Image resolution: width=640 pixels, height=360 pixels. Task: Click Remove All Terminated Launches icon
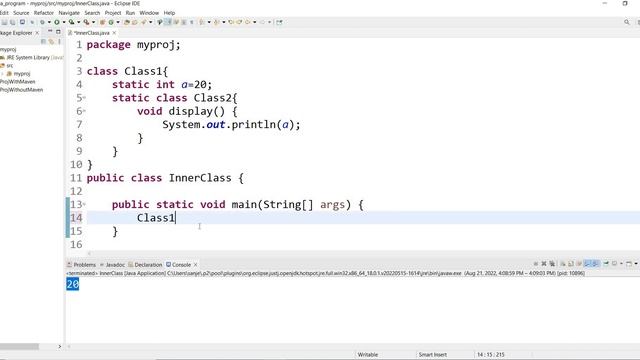pos(552,264)
